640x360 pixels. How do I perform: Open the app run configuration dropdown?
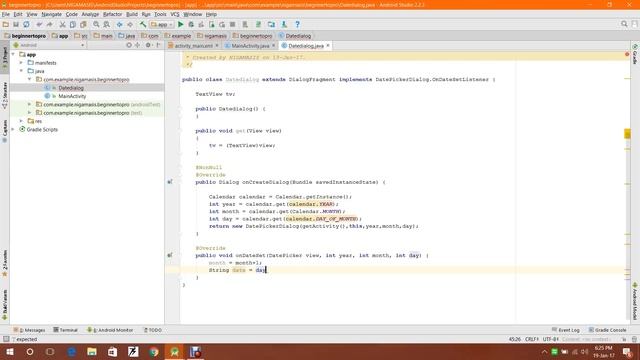(162, 24)
